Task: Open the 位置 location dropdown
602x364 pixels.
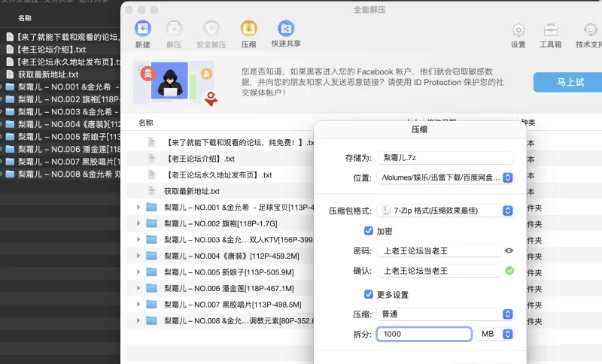Action: point(445,177)
